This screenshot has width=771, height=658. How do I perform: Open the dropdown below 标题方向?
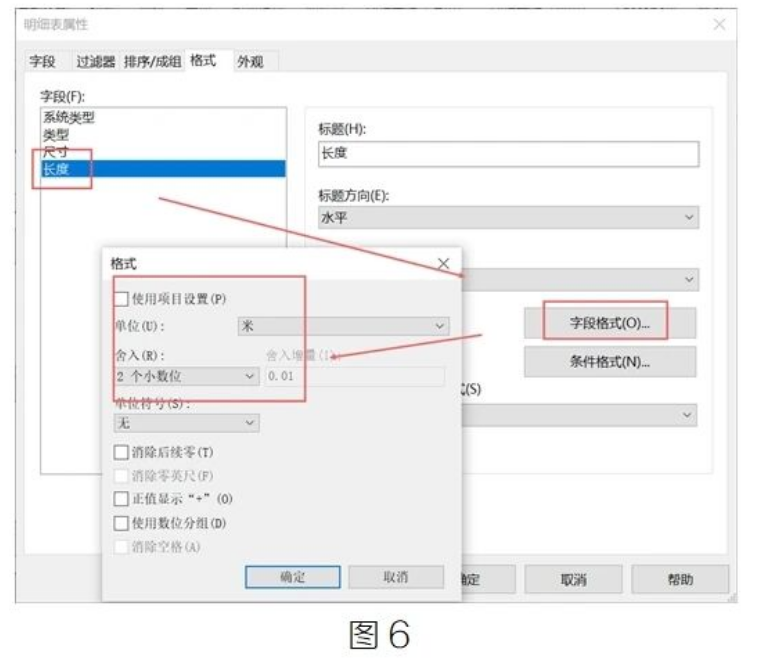pos(580,280)
